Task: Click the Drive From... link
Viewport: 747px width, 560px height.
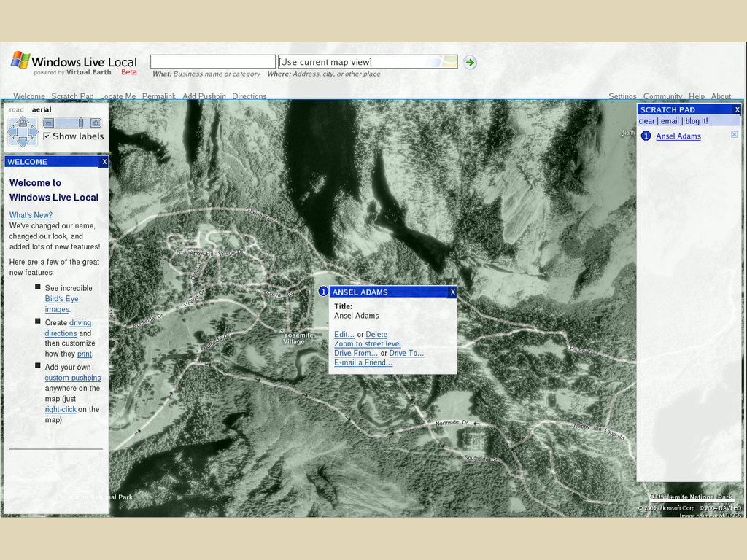Action: pos(356,353)
